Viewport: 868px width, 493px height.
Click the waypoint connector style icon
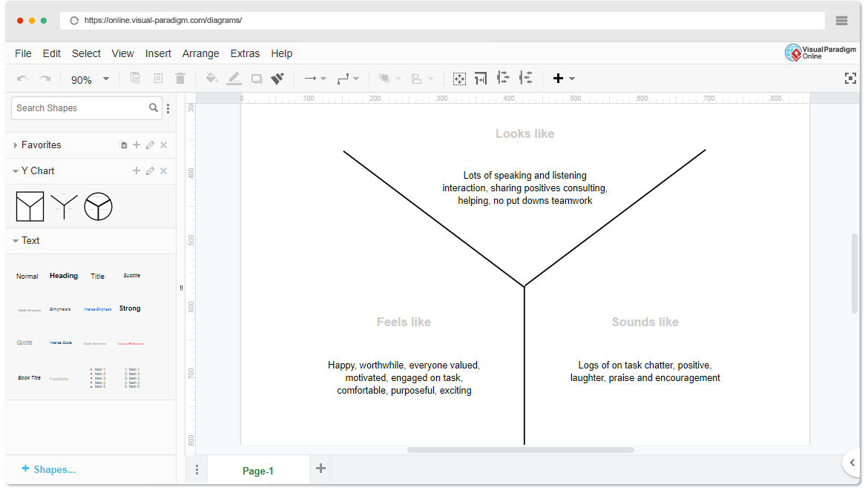pyautogui.click(x=343, y=79)
